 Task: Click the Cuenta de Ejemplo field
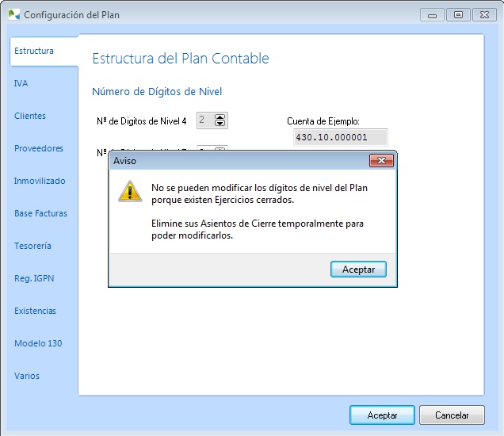tap(341, 137)
